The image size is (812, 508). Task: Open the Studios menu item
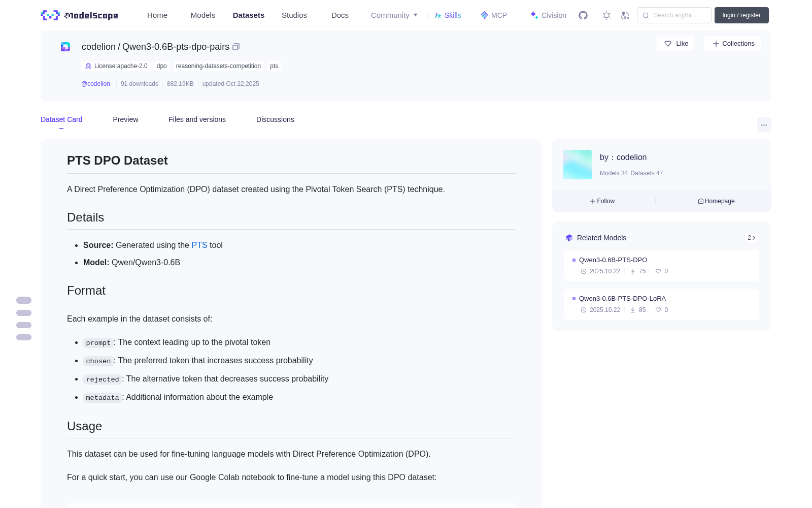[x=294, y=15]
